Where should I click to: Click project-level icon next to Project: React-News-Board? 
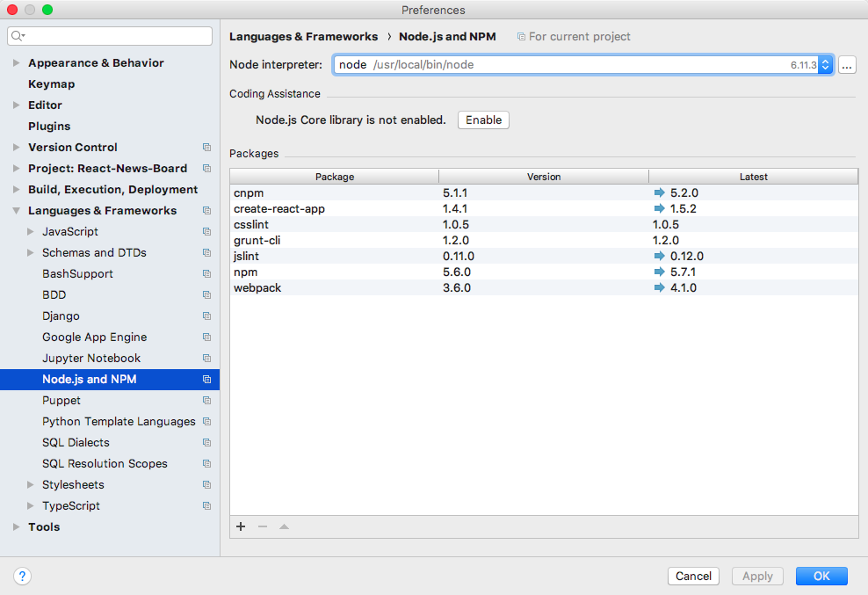[x=206, y=169]
